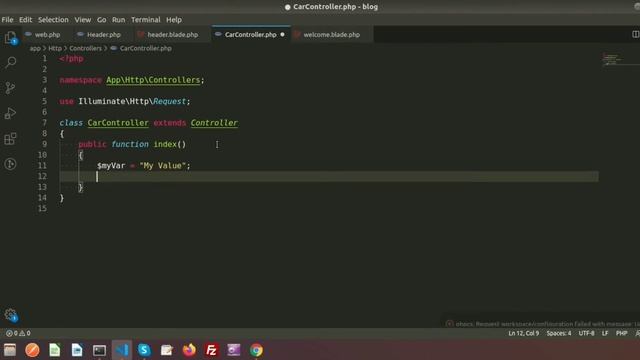Open the timeline/history icon below Extensions

pos(11,164)
